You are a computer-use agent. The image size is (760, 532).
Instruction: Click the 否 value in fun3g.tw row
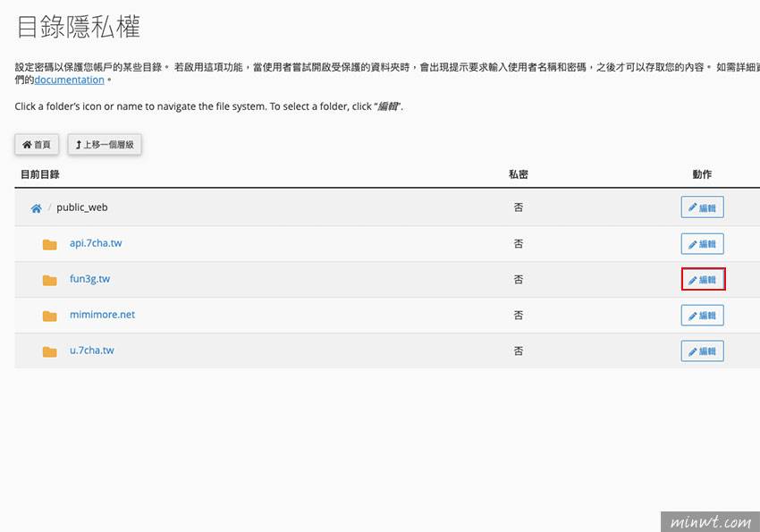[518, 280]
